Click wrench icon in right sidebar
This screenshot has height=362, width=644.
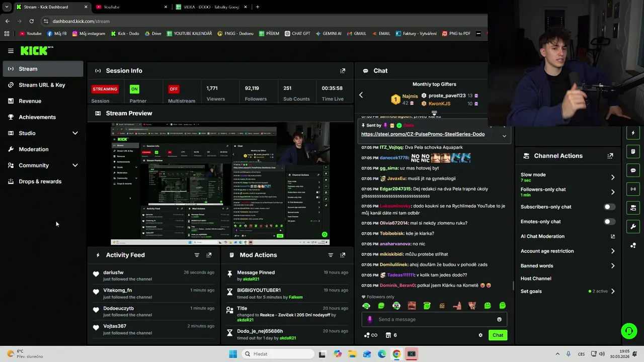[633, 226]
